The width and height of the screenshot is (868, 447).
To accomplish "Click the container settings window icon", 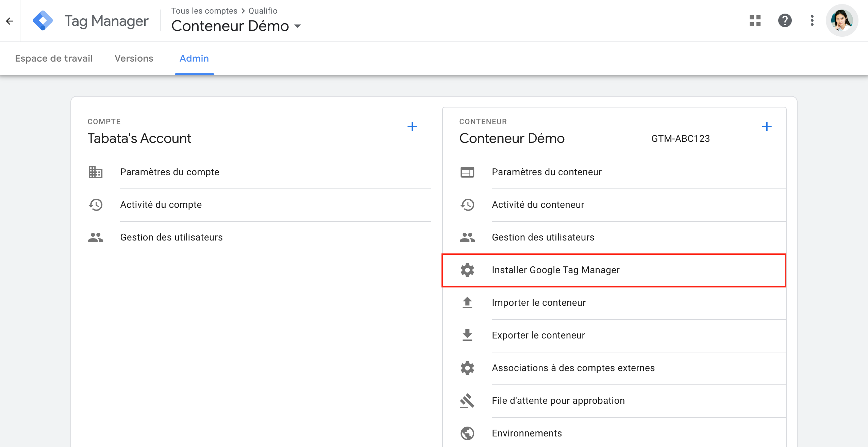I will [x=467, y=172].
